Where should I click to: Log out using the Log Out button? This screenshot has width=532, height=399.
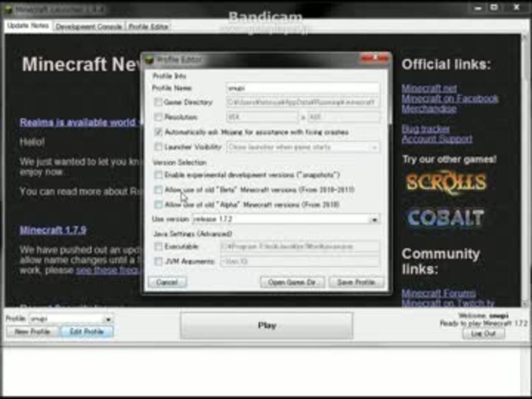click(483, 334)
